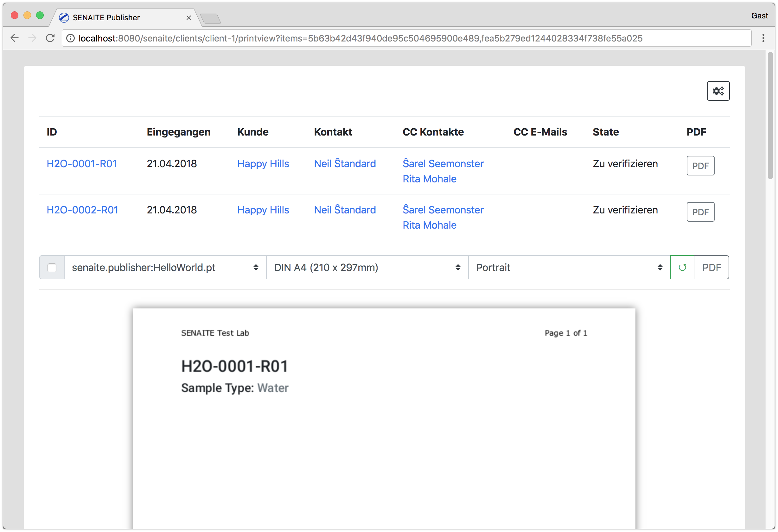Open the H2O-0002-R01 sample link

click(x=82, y=210)
